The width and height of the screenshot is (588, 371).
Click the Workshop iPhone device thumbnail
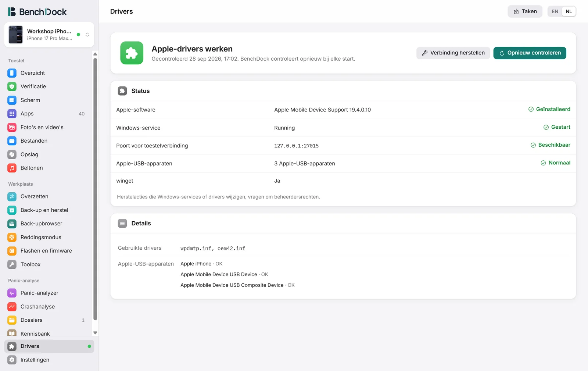coord(15,35)
